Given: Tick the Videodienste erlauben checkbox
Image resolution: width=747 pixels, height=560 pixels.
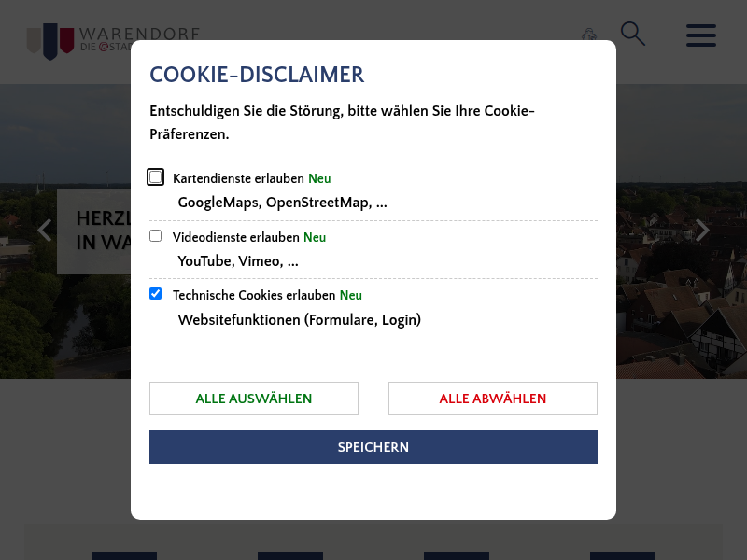Looking at the screenshot, I should [155, 236].
